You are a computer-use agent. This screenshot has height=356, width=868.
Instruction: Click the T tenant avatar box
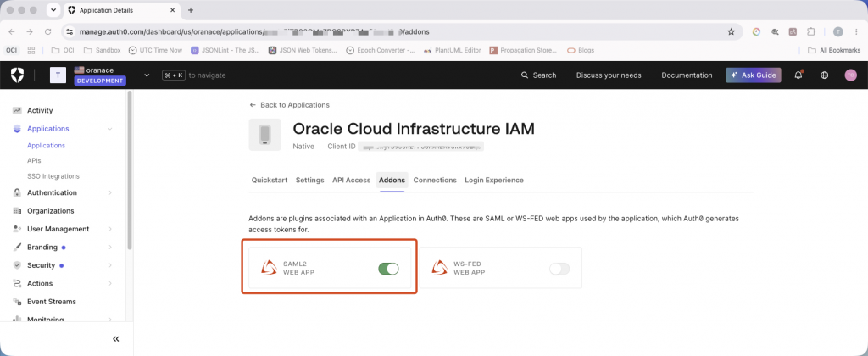pyautogui.click(x=58, y=75)
